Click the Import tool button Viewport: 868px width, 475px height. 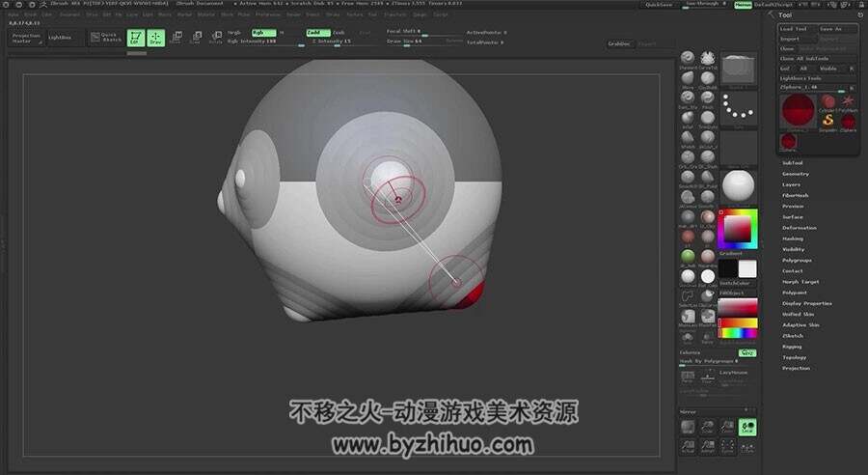(x=798, y=39)
